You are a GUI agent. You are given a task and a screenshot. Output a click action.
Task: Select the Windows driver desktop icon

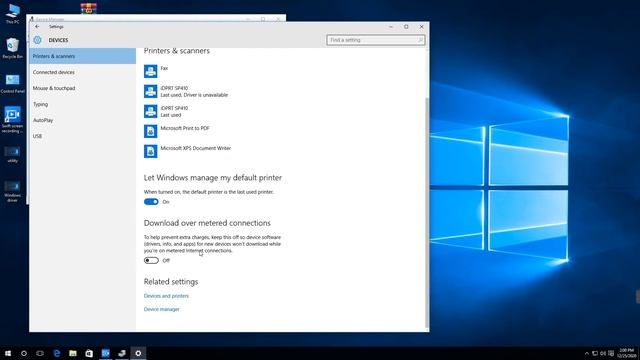[12, 191]
